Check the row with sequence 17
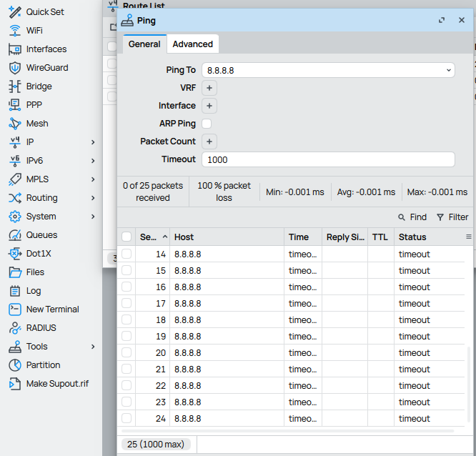476x456 pixels. pyautogui.click(x=127, y=303)
